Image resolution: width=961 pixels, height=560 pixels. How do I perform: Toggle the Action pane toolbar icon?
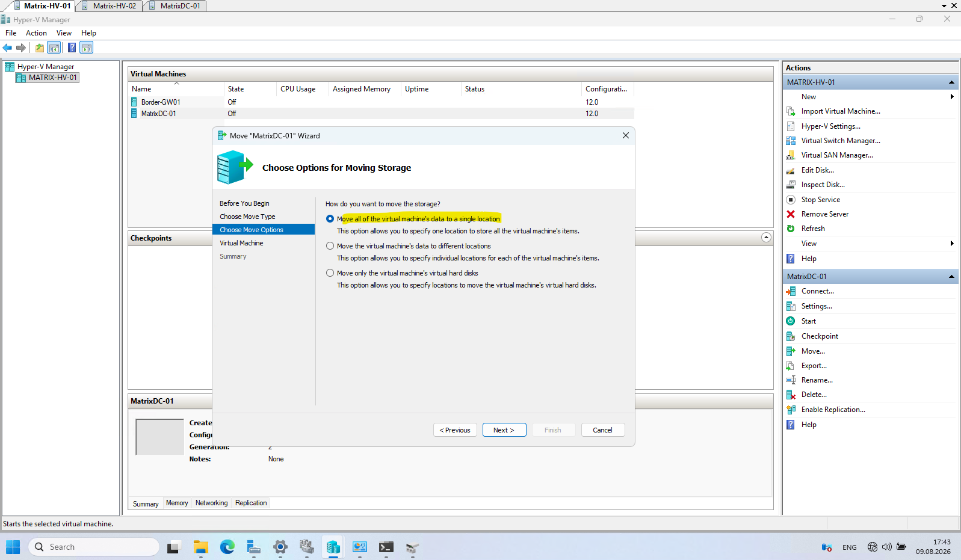[x=87, y=48]
